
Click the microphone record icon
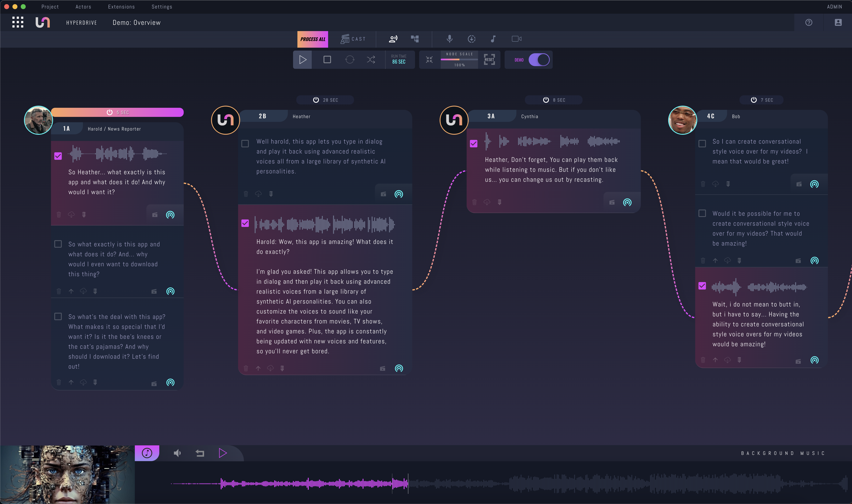pos(449,39)
